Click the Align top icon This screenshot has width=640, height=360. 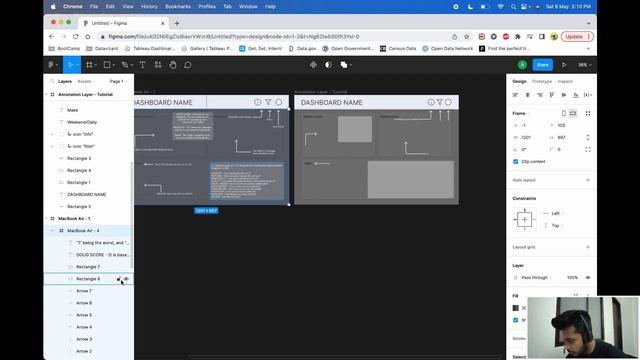click(551, 95)
